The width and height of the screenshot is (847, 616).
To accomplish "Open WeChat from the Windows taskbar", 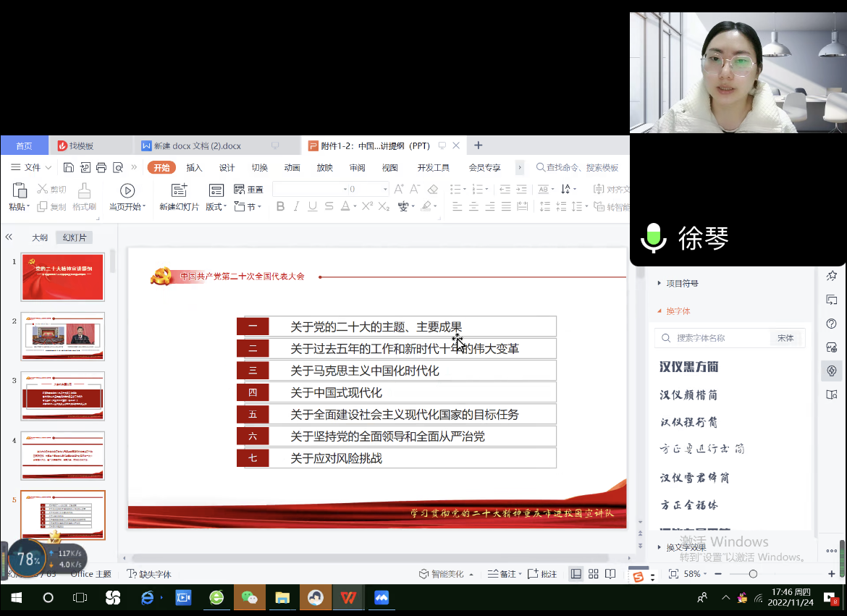I will pos(249,598).
